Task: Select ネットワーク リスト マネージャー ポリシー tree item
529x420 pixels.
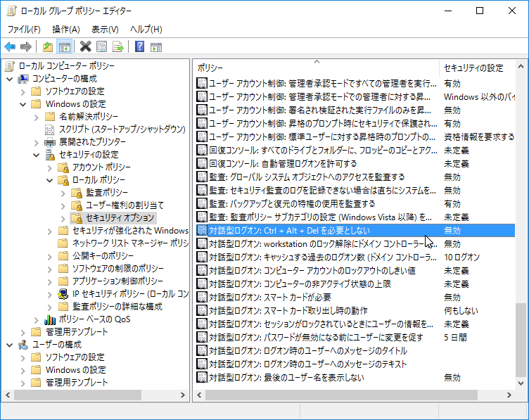Action: coord(130,243)
